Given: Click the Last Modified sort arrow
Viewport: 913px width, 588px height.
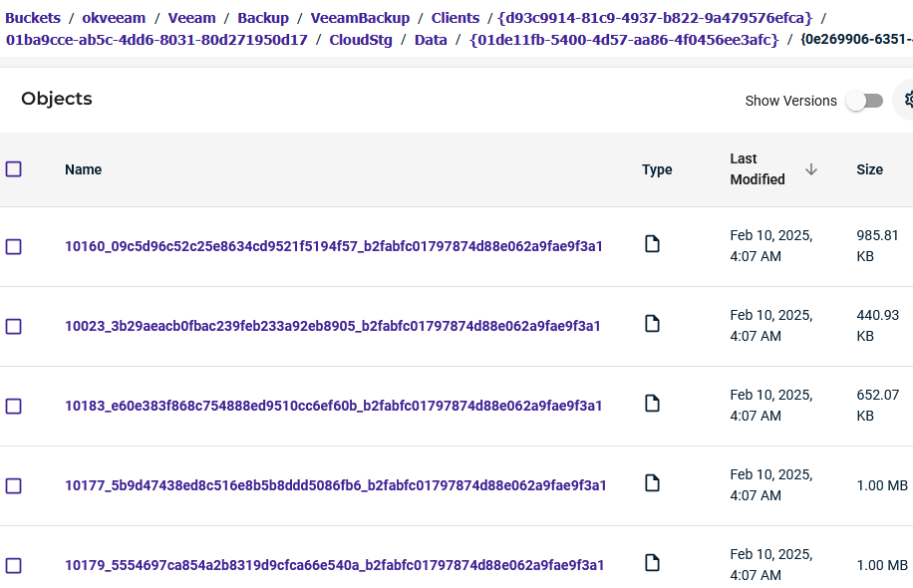Looking at the screenshot, I should pos(811,169).
